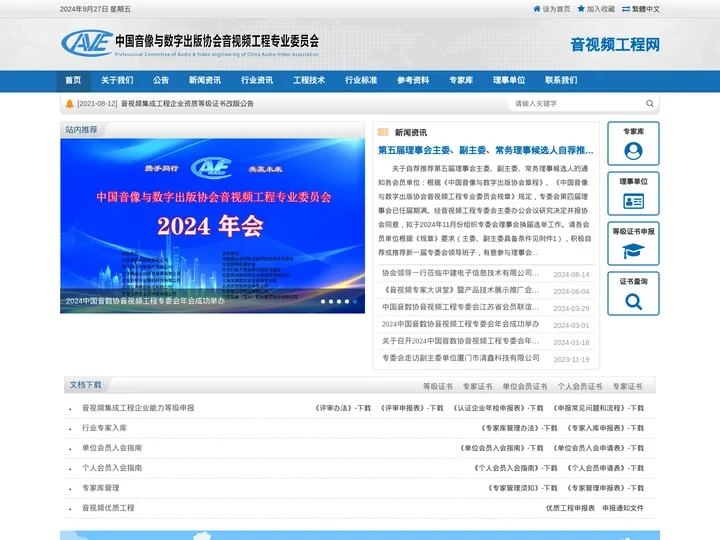Download 《专家管理申报表》 document
The width and height of the screenshot is (720, 540).
[x=605, y=488]
